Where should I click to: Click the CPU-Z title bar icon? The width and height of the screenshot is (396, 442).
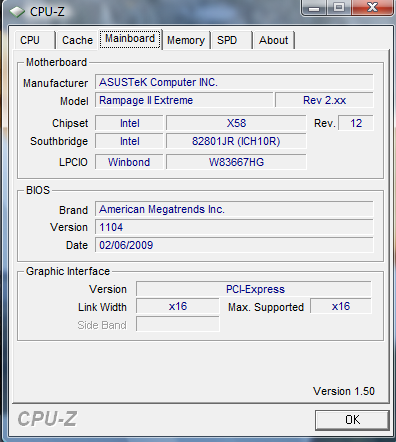tap(17, 12)
